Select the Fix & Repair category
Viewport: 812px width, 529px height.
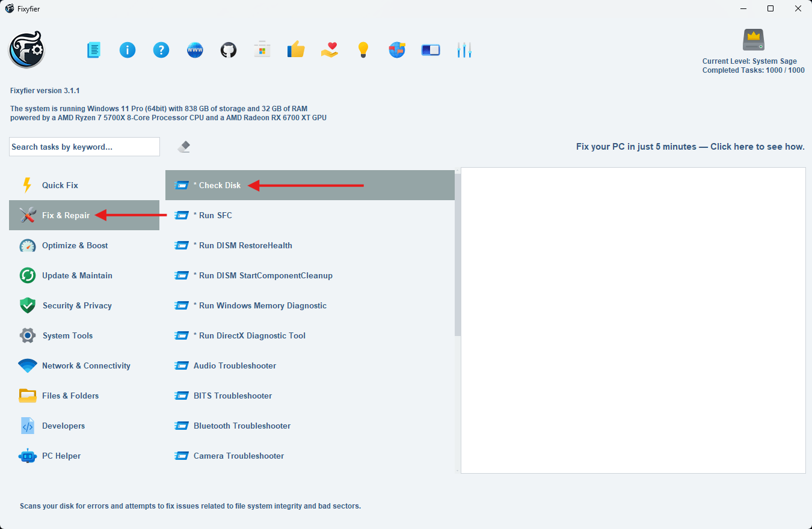point(84,215)
